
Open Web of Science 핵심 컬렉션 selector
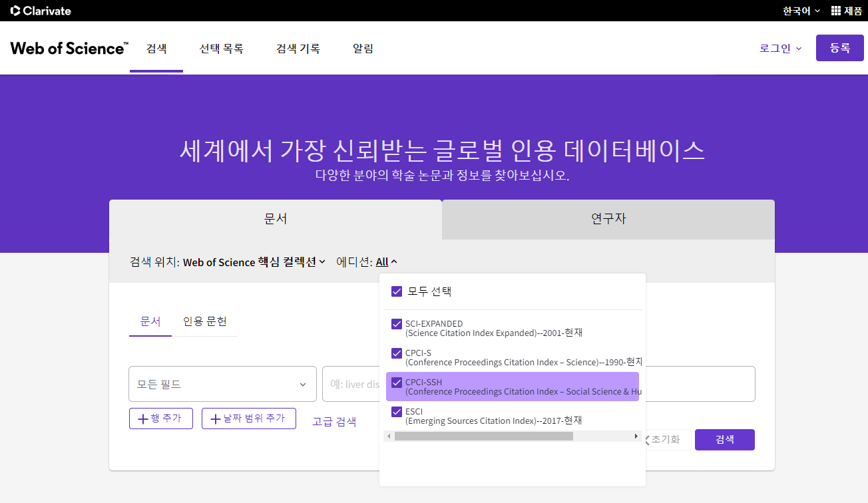254,262
